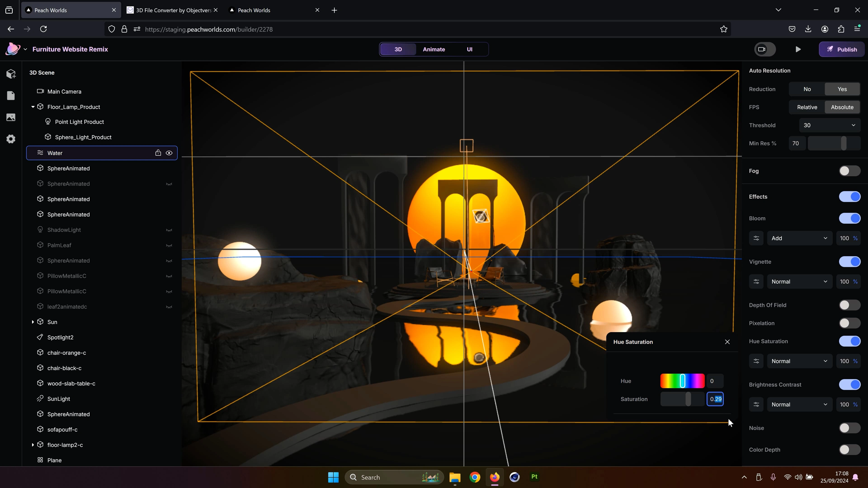Start scene preview with the play icon
Viewport: 868px width, 488px height.
[x=798, y=49]
